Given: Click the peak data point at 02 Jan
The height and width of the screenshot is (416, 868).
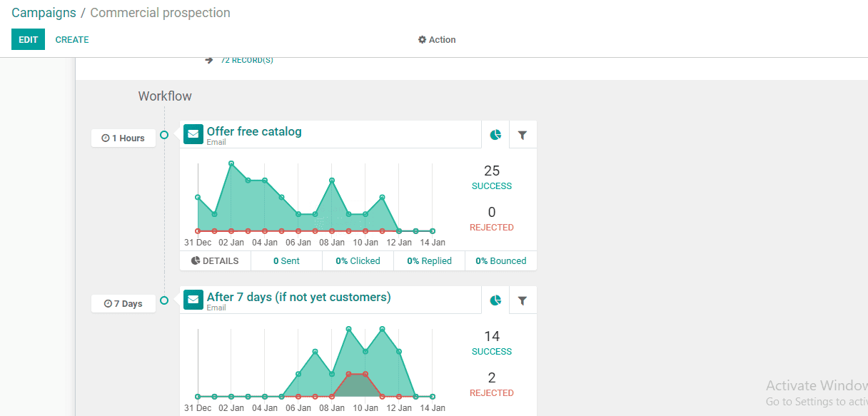Looking at the screenshot, I should 231,163.
